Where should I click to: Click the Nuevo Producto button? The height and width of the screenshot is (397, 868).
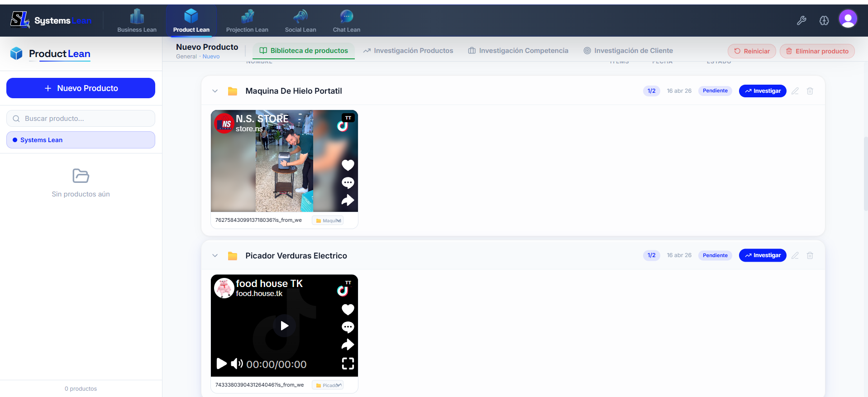pyautogui.click(x=81, y=88)
